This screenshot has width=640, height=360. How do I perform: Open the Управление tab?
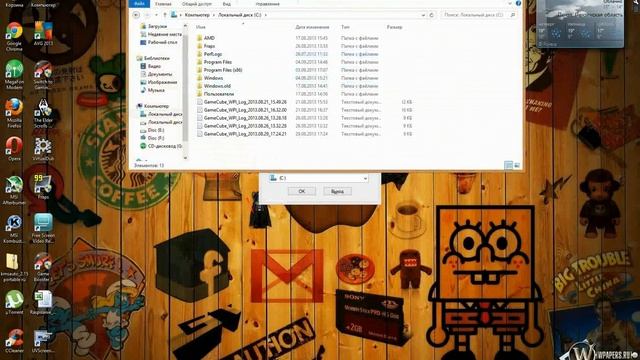click(267, 4)
